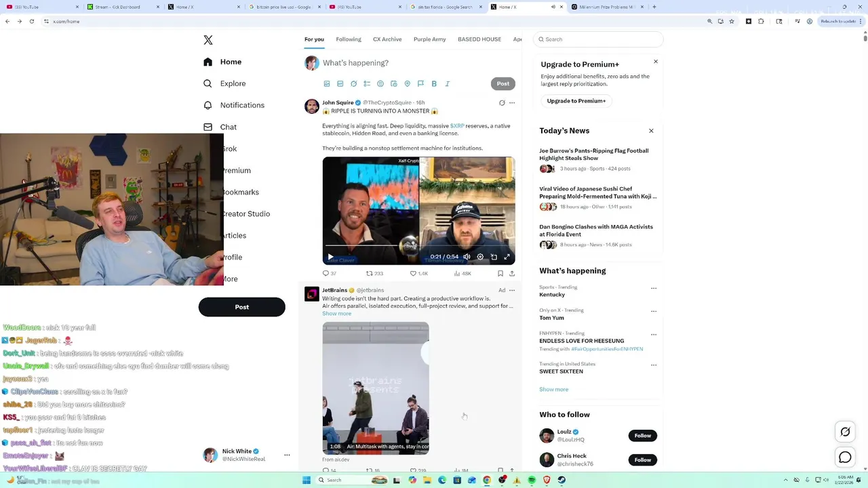Share John Squire's post
The width and height of the screenshot is (868, 488).
coord(512,273)
